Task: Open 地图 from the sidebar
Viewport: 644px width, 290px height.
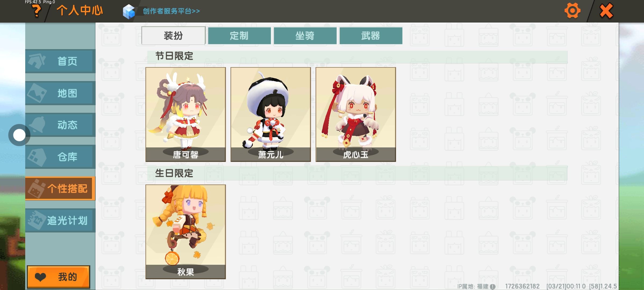Action: [x=60, y=93]
